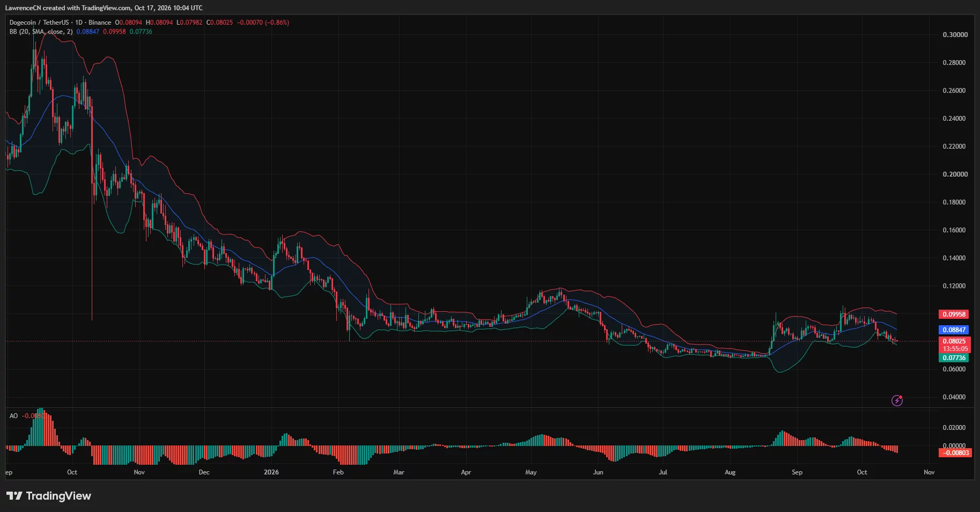The width and height of the screenshot is (980, 512).
Task: Click the green 0.07736 lower band price tag
Action: click(954, 358)
